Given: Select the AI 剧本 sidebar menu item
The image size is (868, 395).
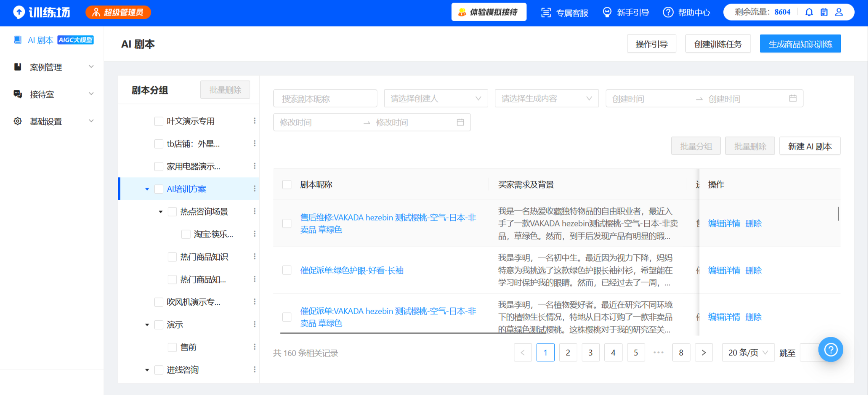Looking at the screenshot, I should coord(52,40).
